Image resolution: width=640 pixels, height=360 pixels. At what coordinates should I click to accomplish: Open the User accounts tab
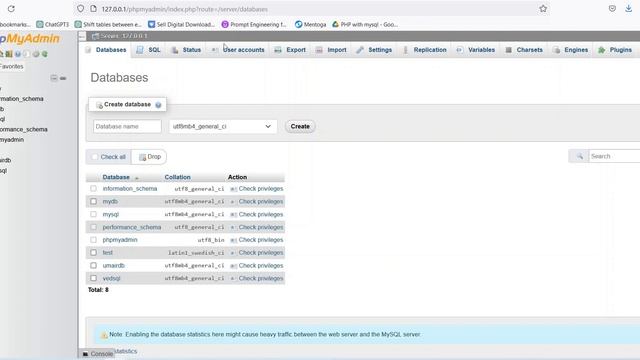238,50
